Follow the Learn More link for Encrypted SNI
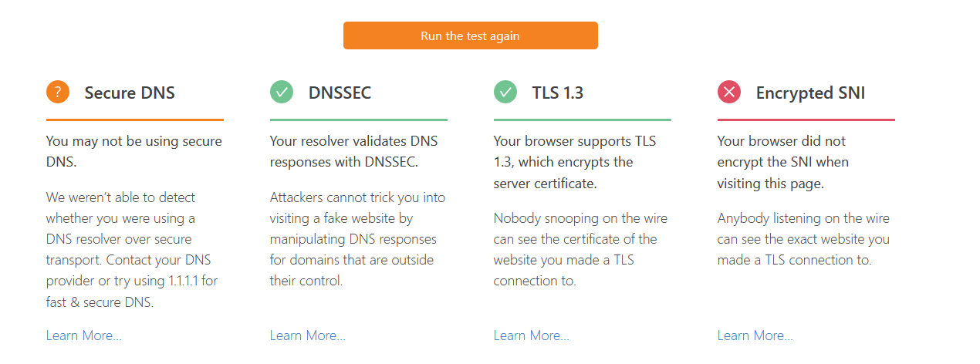The width and height of the screenshot is (980, 364). [x=755, y=335]
